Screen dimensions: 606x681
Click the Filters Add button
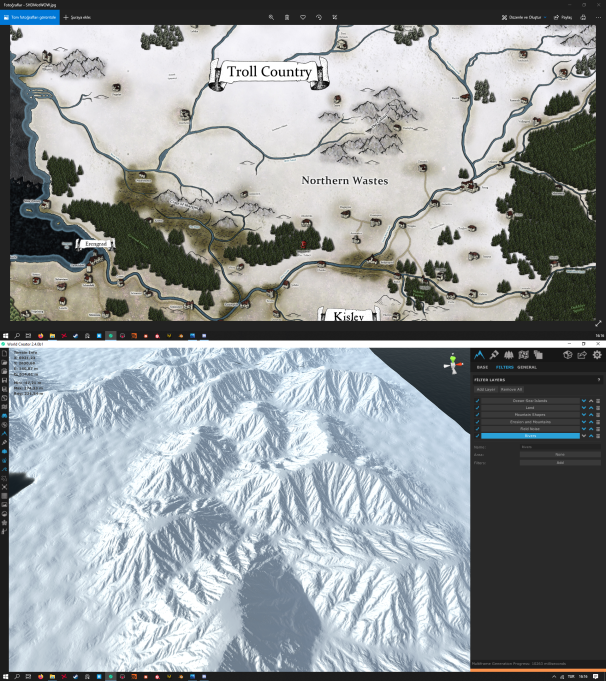(560, 463)
